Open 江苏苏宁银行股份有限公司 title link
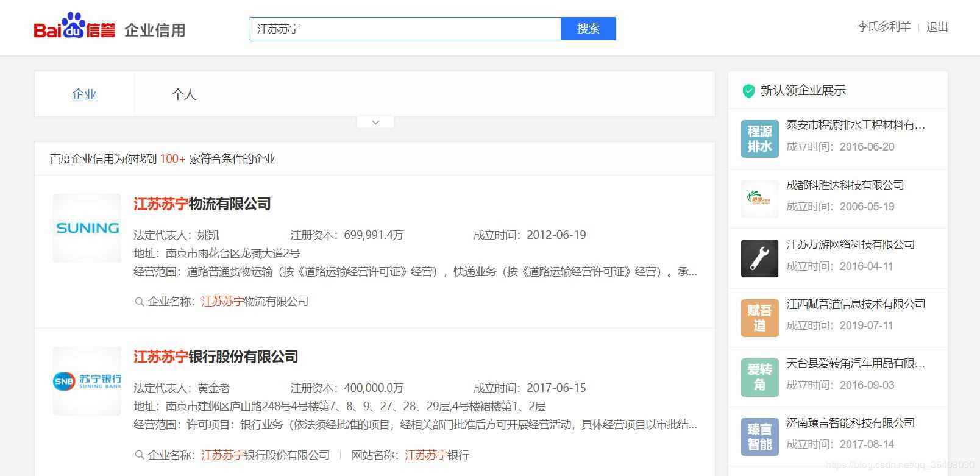 [x=216, y=357]
